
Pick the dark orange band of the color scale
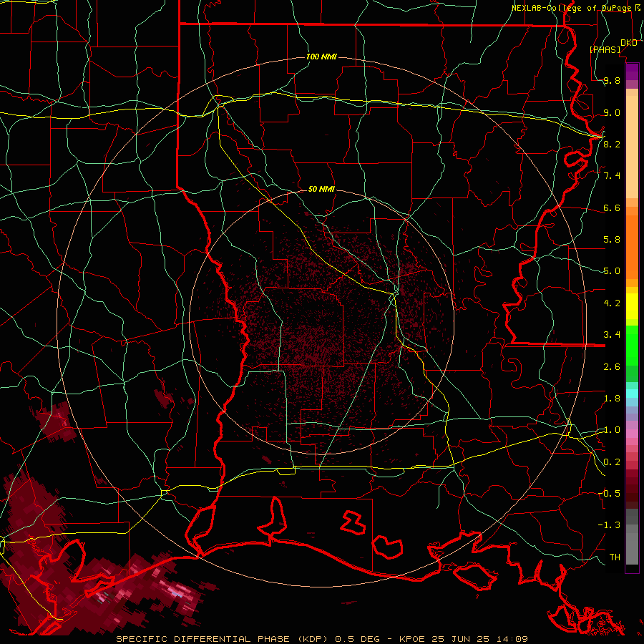(x=632, y=246)
